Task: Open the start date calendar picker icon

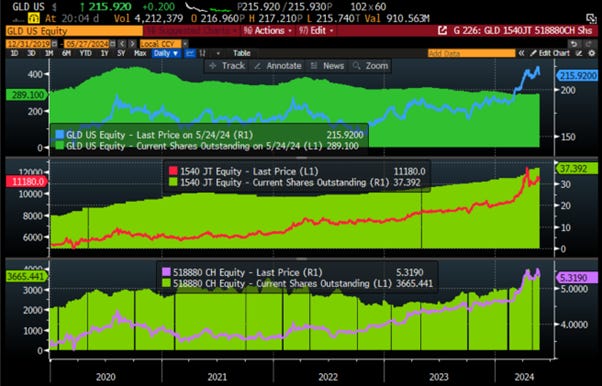Action: [54, 44]
